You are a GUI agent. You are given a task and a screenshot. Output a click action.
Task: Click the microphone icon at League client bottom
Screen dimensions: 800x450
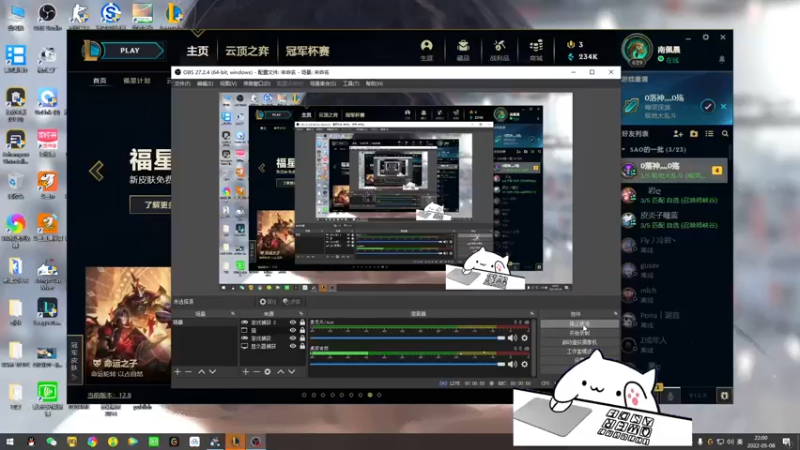coord(670,395)
